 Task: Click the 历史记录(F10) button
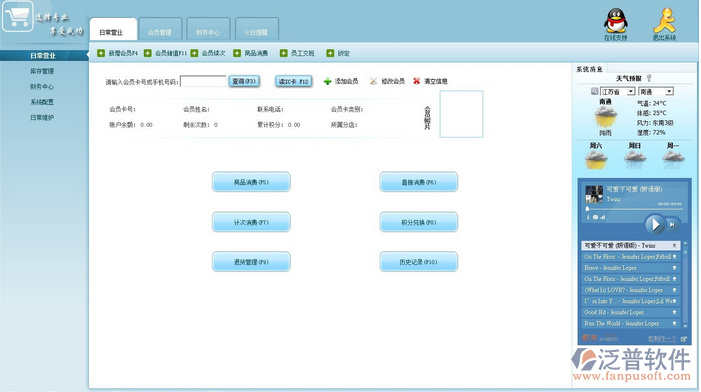click(x=418, y=262)
